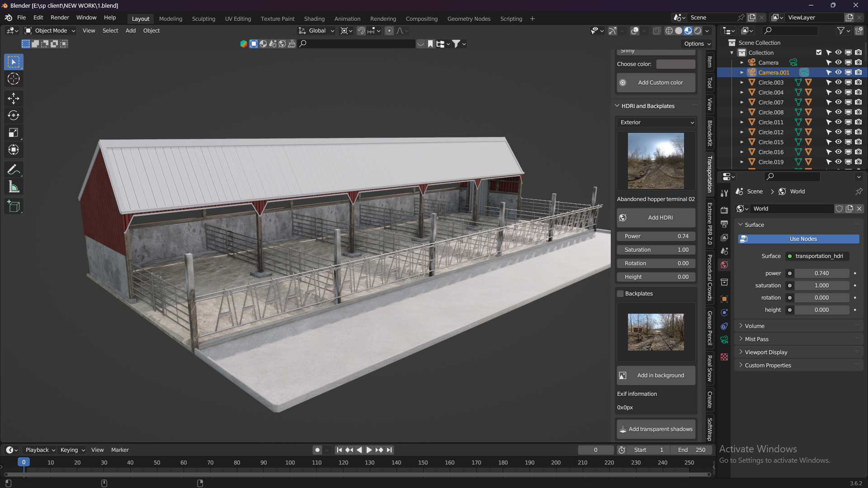Enable the snapping magnet icon

click(x=361, y=31)
